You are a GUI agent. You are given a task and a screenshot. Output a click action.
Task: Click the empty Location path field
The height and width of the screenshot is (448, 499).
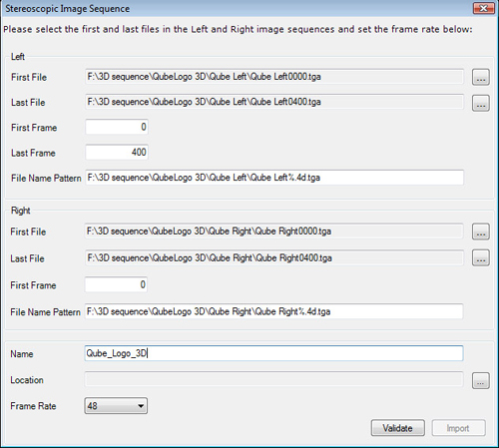coord(273,379)
